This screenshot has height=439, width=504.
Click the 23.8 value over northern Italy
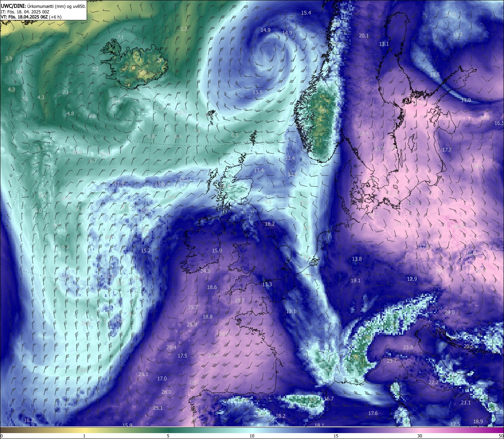point(408,348)
